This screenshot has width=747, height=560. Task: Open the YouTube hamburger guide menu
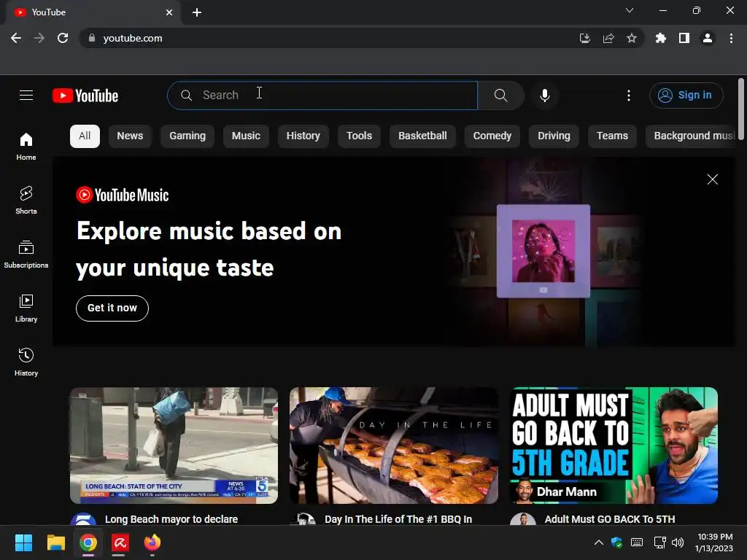tap(26, 96)
